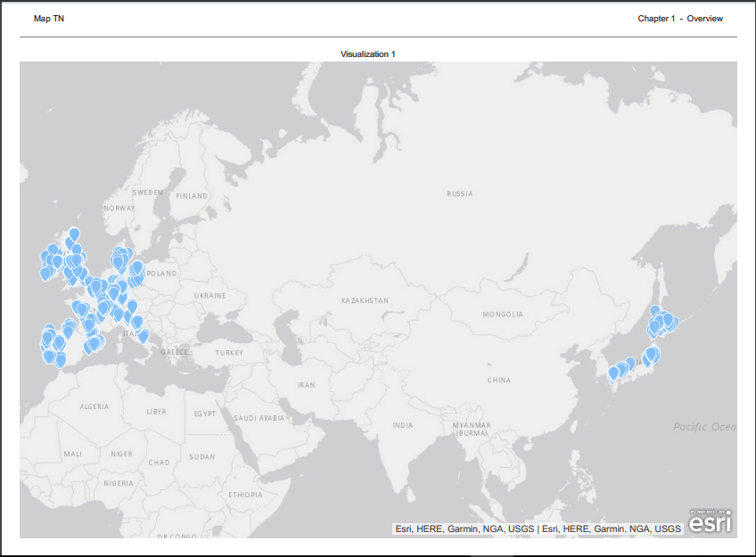Select the pin nearest the Poland label
Image resolution: width=756 pixels, height=557 pixels.
[x=137, y=267]
